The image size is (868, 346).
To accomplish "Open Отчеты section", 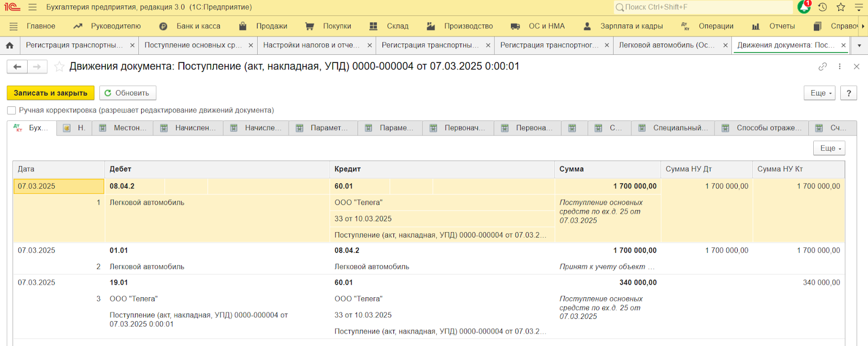I will point(773,26).
